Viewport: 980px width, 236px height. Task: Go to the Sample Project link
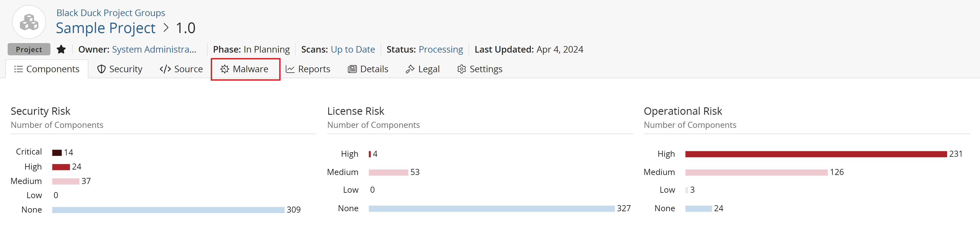coord(106,28)
